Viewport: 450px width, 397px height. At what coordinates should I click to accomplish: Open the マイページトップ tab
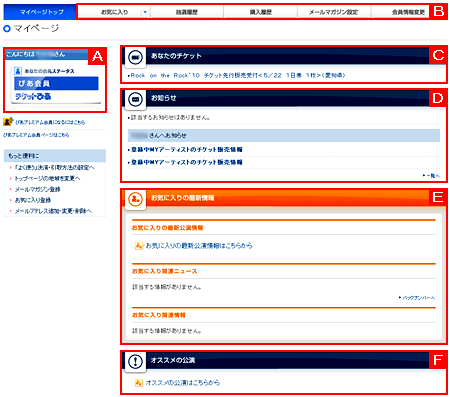point(40,12)
